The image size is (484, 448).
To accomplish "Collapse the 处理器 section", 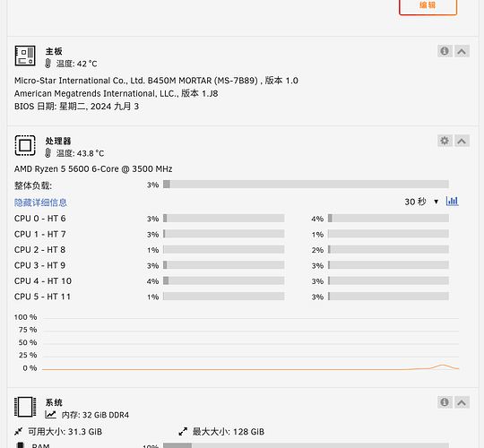I will click(x=462, y=141).
